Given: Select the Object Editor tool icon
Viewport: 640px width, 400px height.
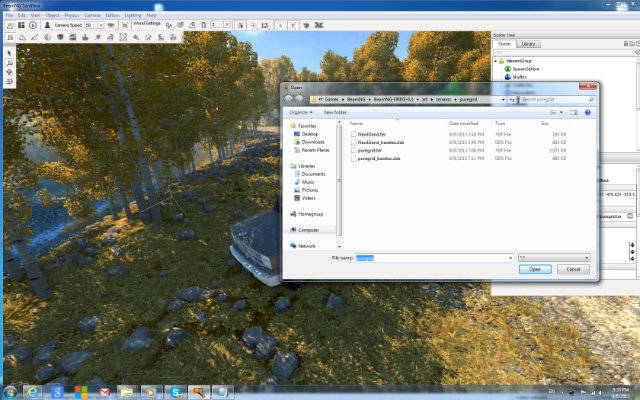Looking at the screenshot, I should [x=10, y=37].
